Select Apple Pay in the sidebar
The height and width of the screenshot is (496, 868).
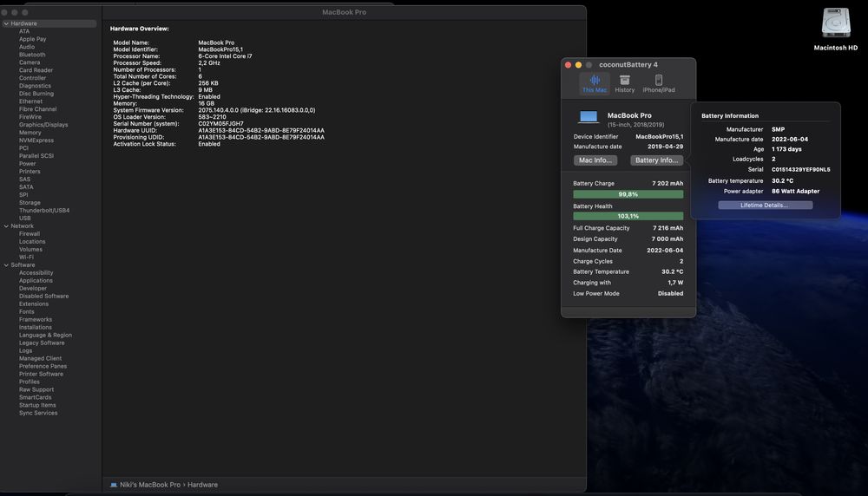coord(33,39)
